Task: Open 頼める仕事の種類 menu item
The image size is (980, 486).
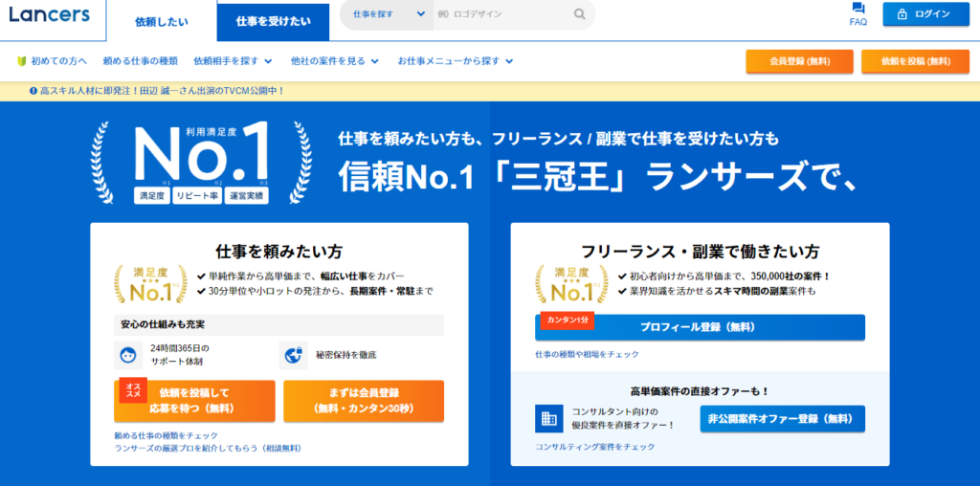Action: coord(140,61)
